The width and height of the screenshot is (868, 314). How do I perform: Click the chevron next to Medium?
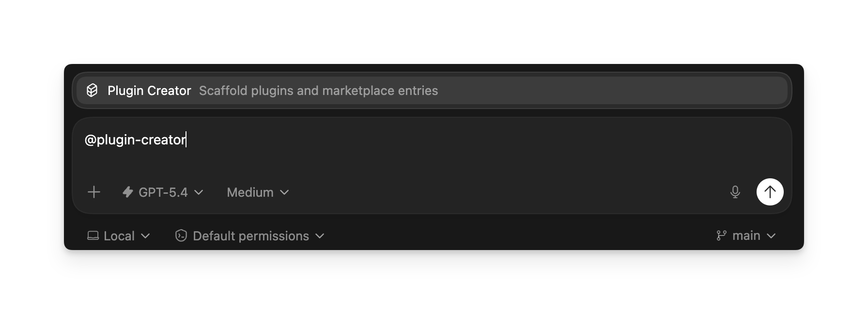pyautogui.click(x=285, y=192)
